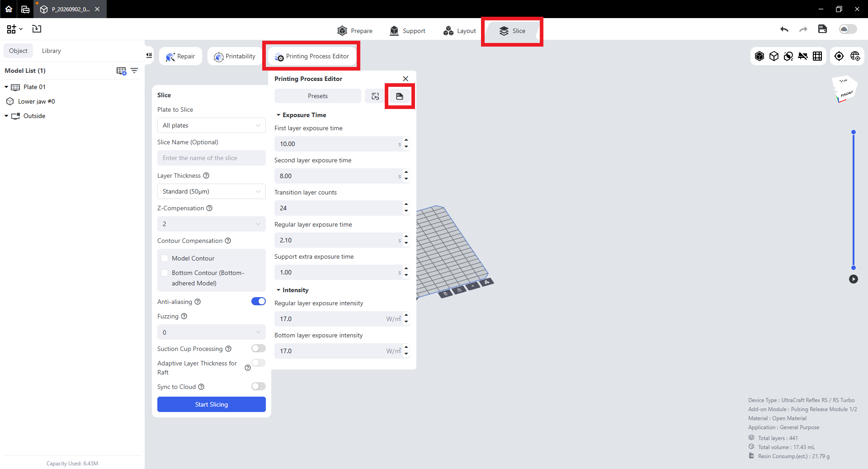
Task: Toggle the platform grid view icon
Action: click(x=817, y=56)
